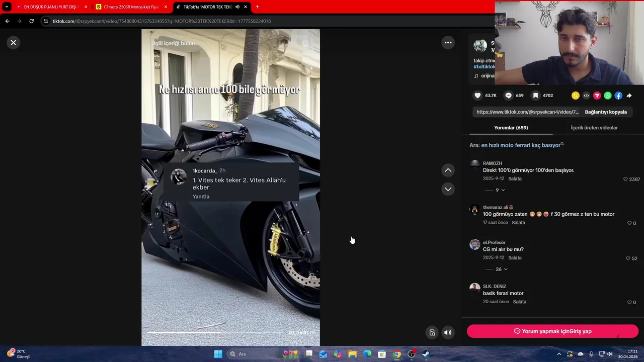Open a new browser tab

click(257, 7)
